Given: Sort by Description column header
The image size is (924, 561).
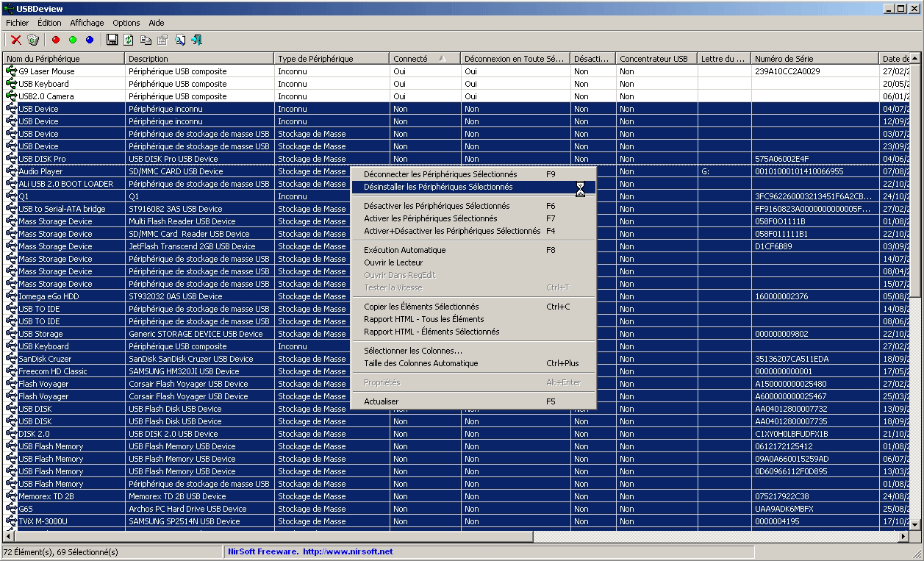Looking at the screenshot, I should click(x=200, y=59).
